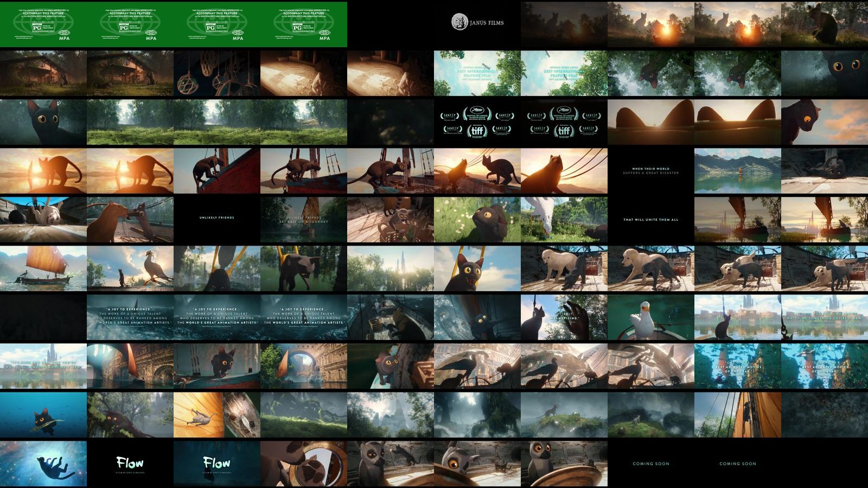Open the frame with hanging glass floats
868x488 pixels.
217,73
